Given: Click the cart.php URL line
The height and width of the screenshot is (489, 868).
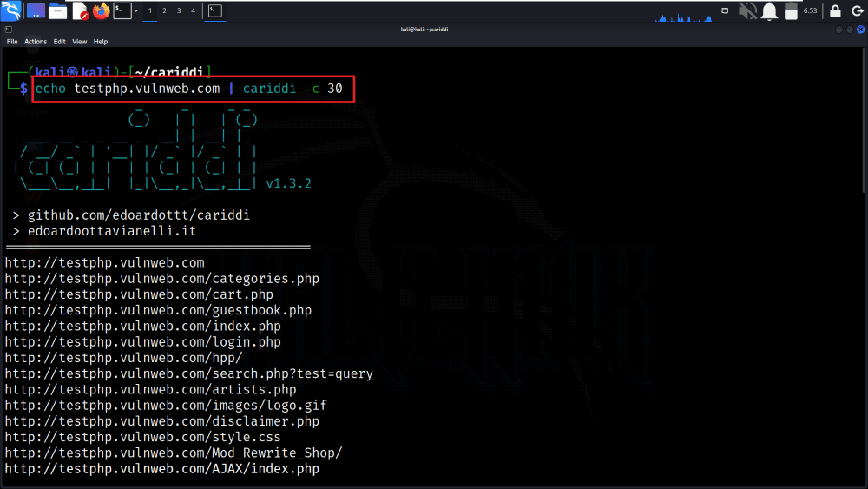Looking at the screenshot, I should coord(139,294).
